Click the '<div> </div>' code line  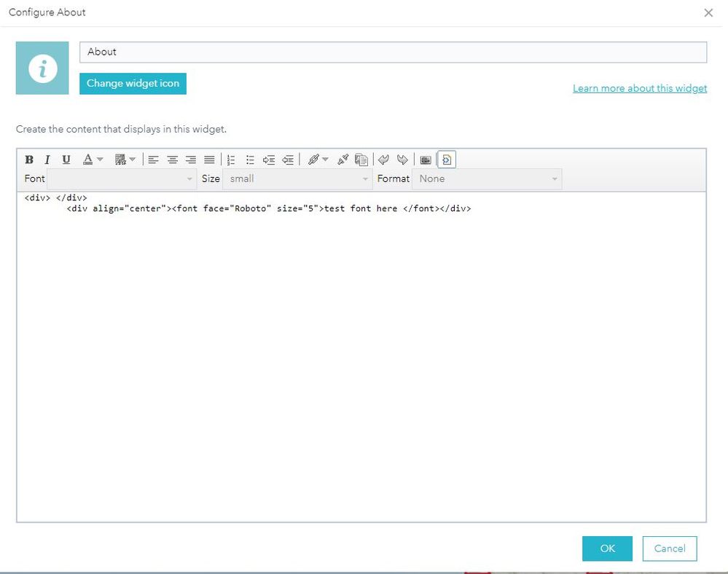(x=55, y=197)
